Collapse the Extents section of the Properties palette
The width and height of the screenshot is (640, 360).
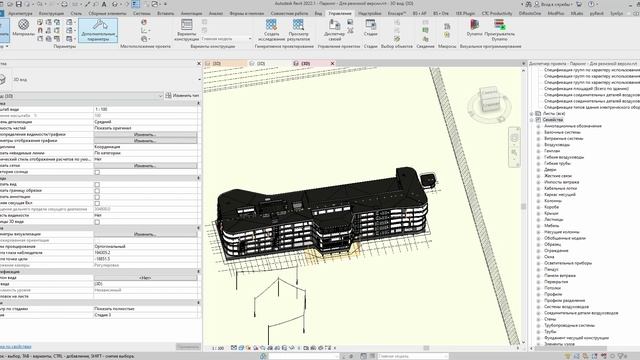(x=199, y=178)
